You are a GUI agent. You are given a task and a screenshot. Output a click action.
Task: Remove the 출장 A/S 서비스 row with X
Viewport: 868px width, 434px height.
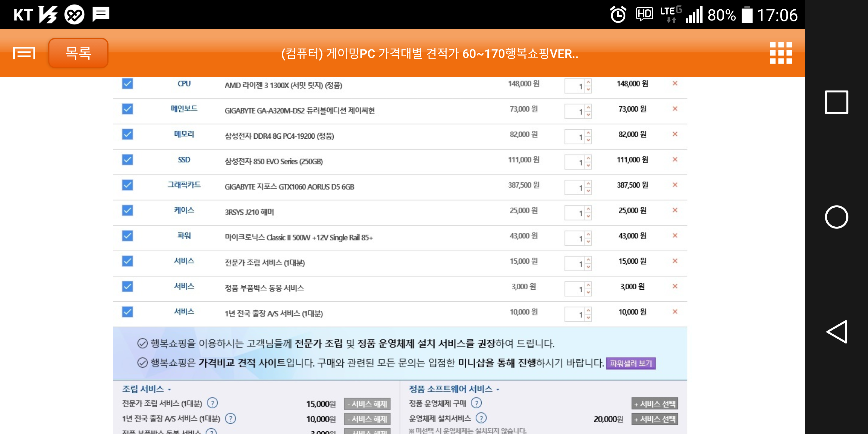pyautogui.click(x=675, y=312)
